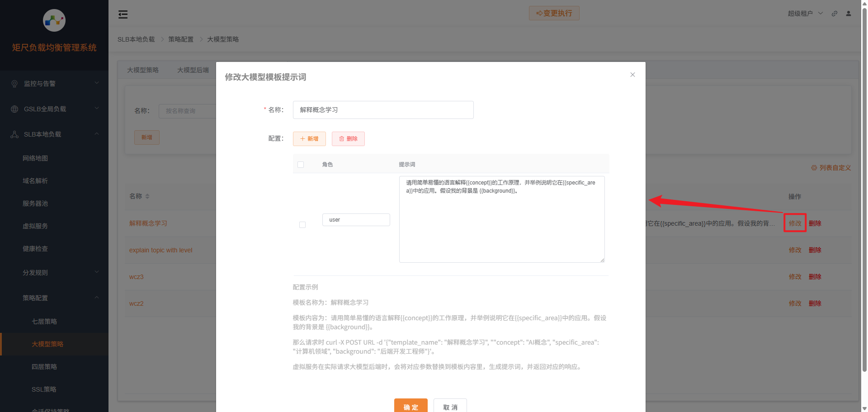Screen dimensions: 868x412
Task: Collapse the sidebar using the hamburger icon
Action: pos(123,14)
